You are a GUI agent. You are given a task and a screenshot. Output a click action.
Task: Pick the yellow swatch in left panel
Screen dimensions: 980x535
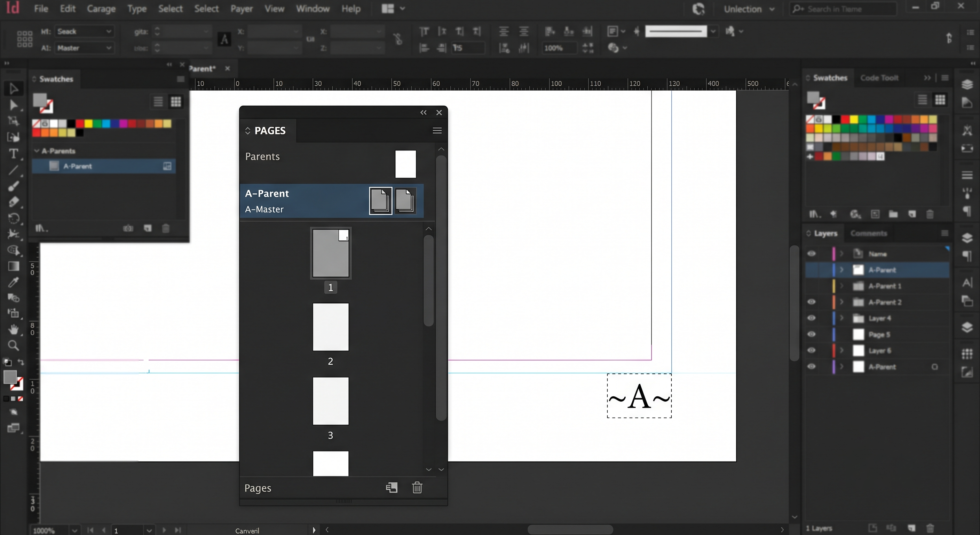click(x=88, y=123)
